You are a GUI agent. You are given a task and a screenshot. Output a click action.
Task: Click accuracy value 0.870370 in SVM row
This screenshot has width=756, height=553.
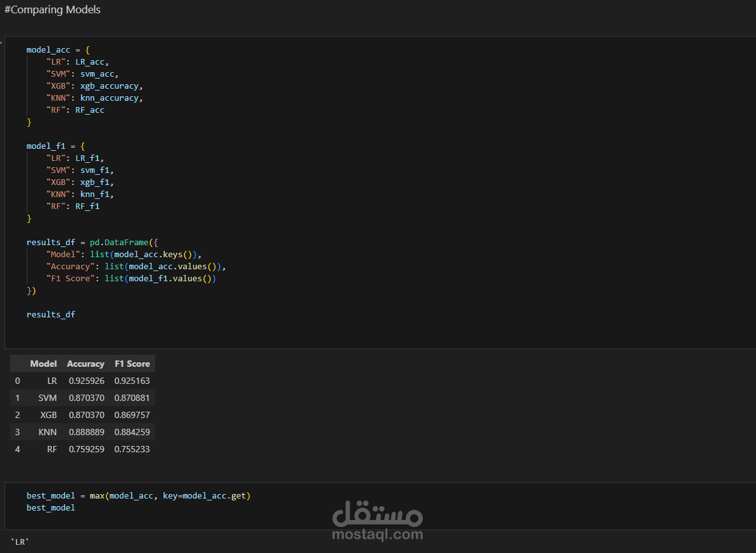point(86,398)
